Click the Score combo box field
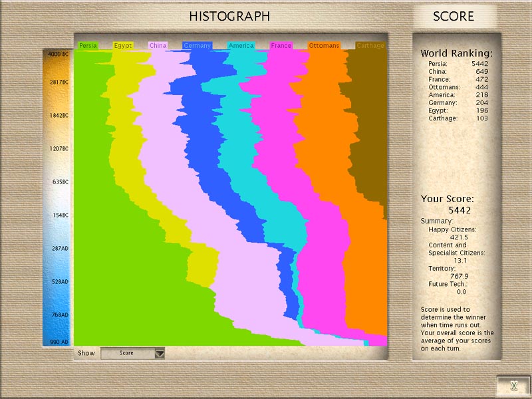 pyautogui.click(x=126, y=354)
